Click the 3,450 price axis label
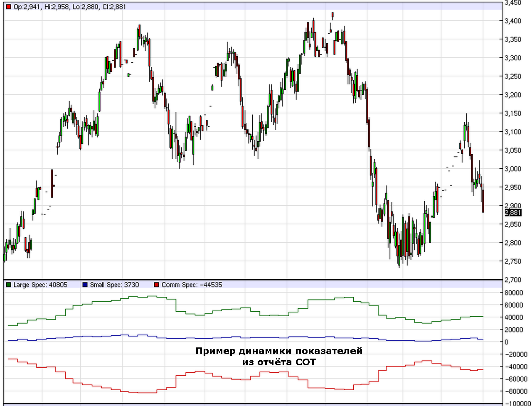Screen dimensions: 532x406 [x=513, y=3]
